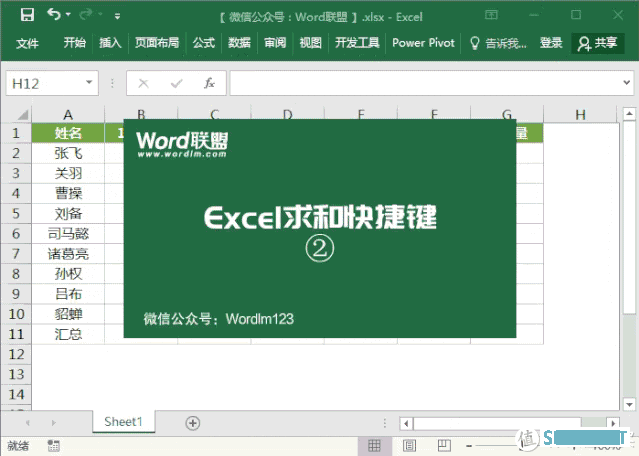
Task: Click the 登录 sign-in button
Action: (551, 43)
